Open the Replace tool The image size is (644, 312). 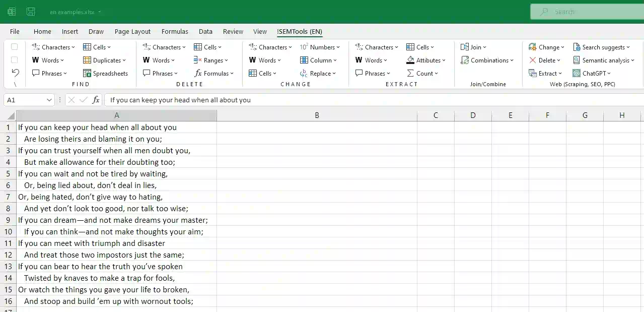point(319,73)
